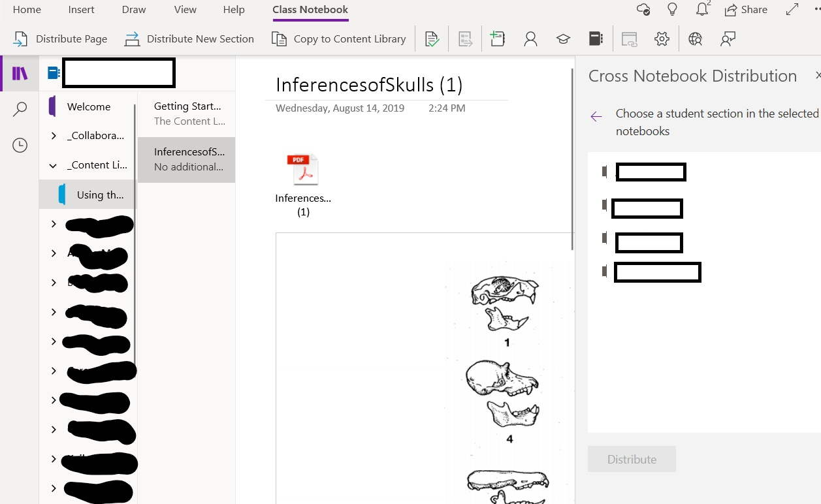Click the page title InferencesofSkulls (1)

click(369, 85)
